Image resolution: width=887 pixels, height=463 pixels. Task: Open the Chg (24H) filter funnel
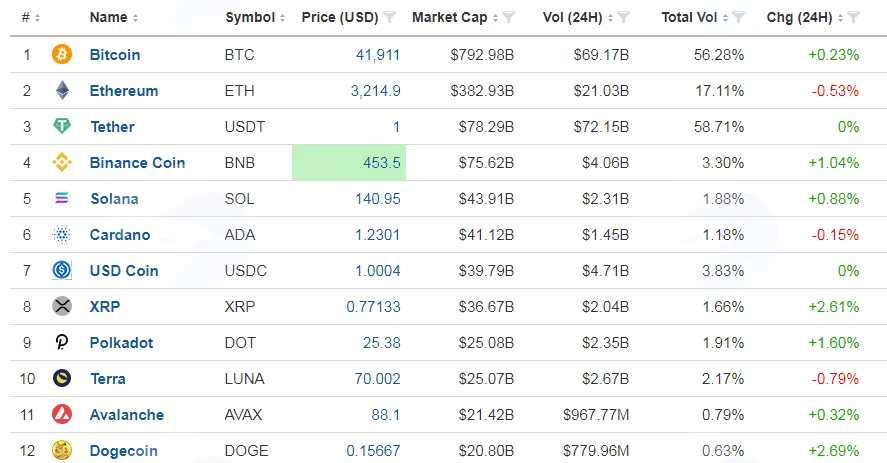click(x=854, y=18)
